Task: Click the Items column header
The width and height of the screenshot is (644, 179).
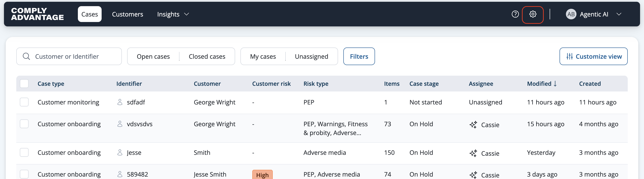Action: (x=392, y=84)
